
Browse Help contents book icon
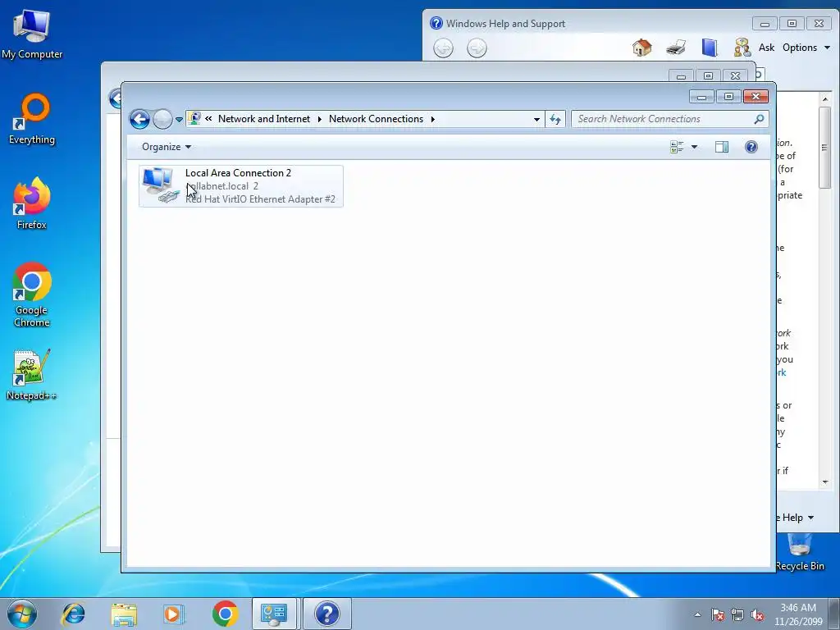(710, 48)
